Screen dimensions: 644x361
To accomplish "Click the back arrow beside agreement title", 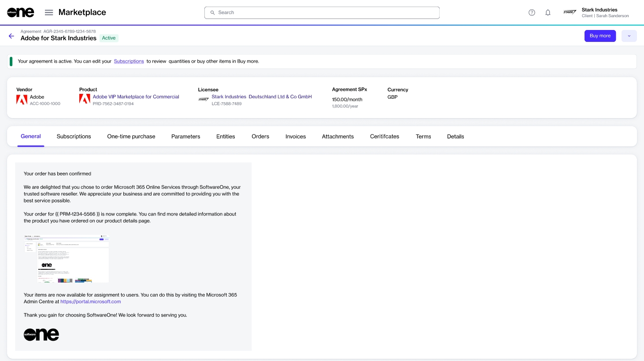I will point(11,36).
